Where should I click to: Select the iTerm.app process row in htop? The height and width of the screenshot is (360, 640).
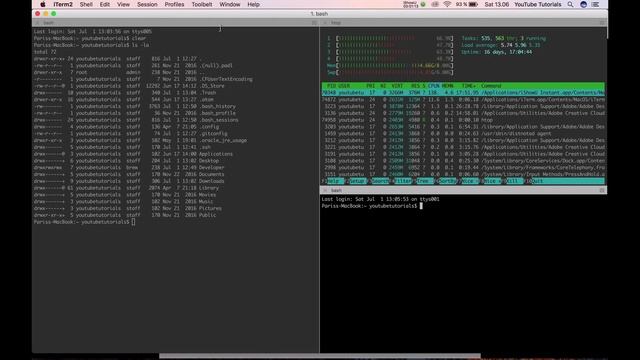(463, 100)
